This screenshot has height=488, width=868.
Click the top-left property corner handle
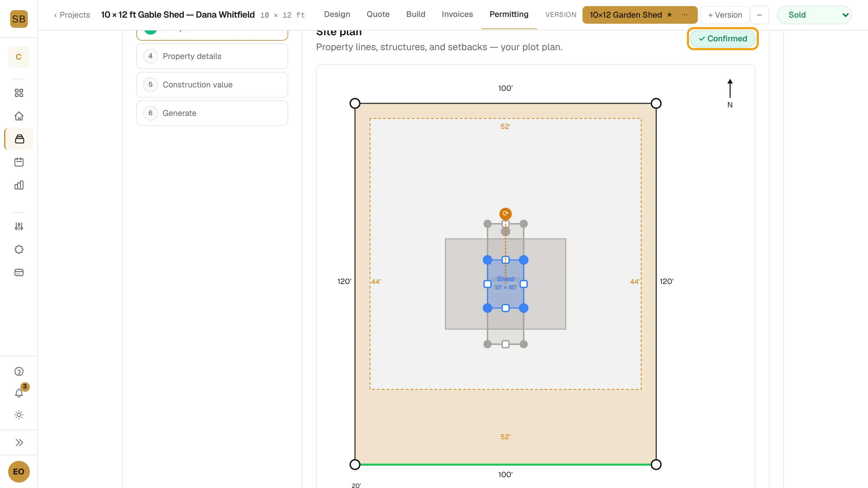[355, 103]
